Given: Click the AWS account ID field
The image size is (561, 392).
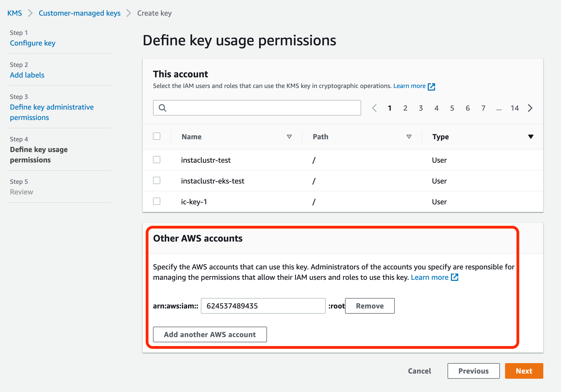Looking at the screenshot, I should coord(263,306).
